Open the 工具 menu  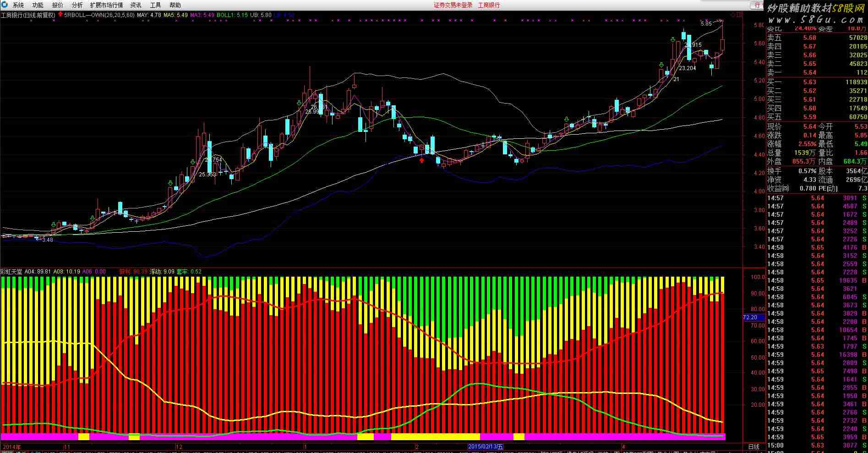pyautogui.click(x=156, y=5)
